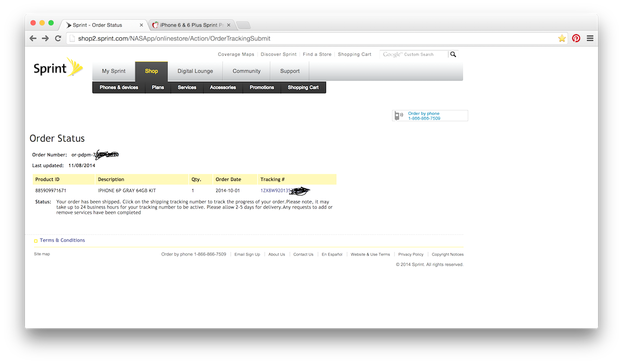The image size is (623, 364).
Task: Open the Community tab
Action: [x=247, y=71]
